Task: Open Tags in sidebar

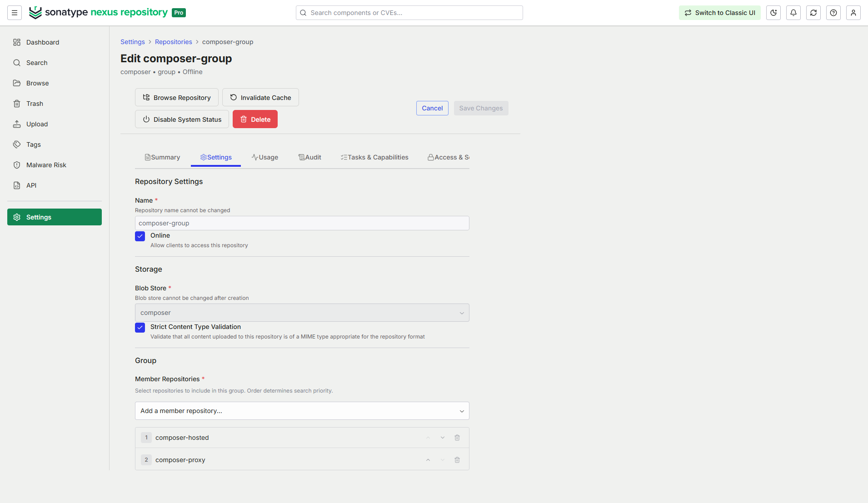Action: [x=55, y=144]
